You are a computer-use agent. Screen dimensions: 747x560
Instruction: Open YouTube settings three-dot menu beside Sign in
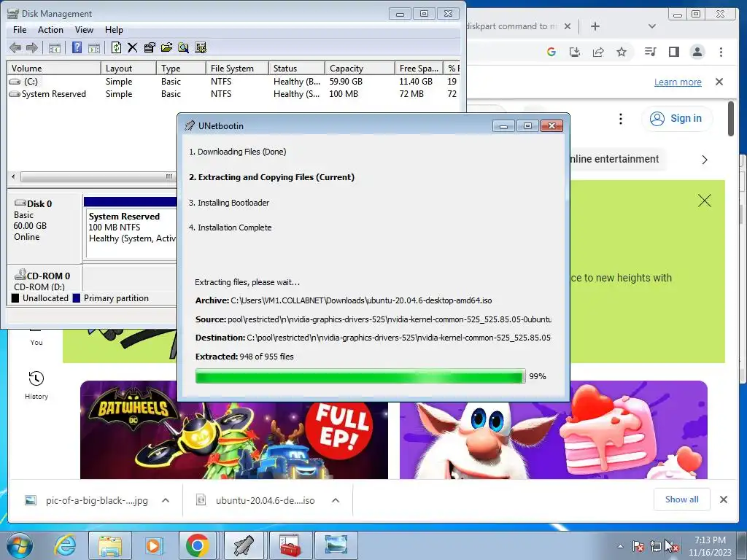620,119
